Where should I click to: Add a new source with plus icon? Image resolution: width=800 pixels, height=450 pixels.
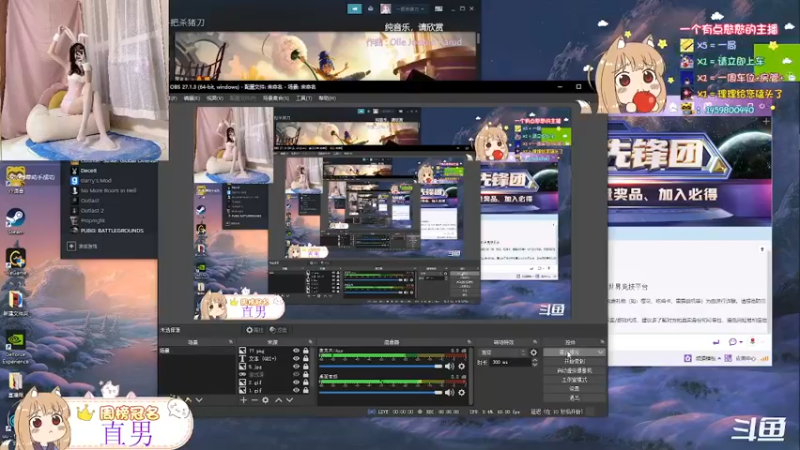tap(243, 400)
